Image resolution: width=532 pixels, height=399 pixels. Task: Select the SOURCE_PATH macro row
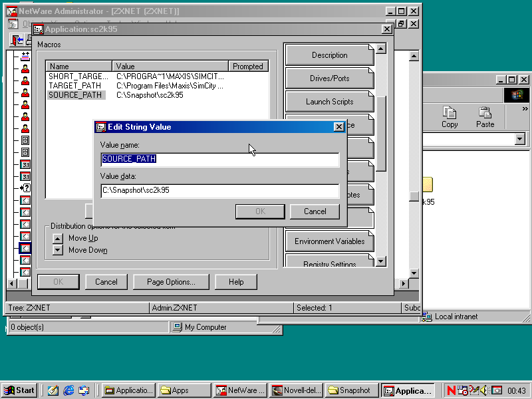point(115,95)
